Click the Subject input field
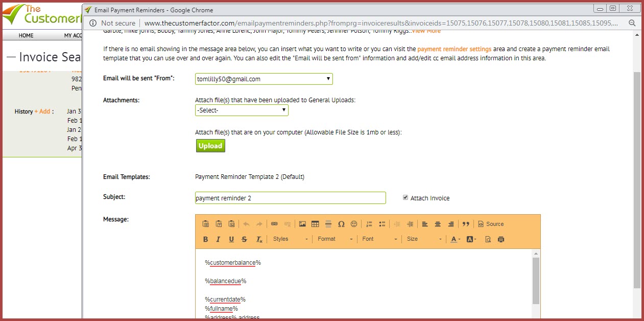The image size is (644, 321). pyautogui.click(x=291, y=198)
